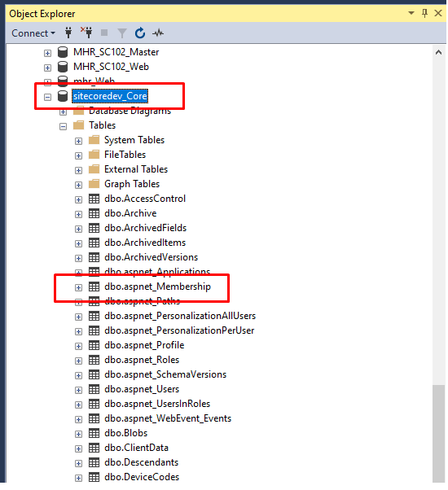Select the System Tables folder label
This screenshot has height=490, width=448.
[134, 140]
